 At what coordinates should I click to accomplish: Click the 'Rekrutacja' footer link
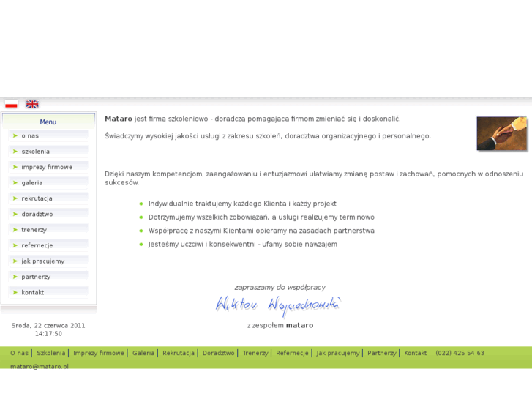click(x=179, y=353)
